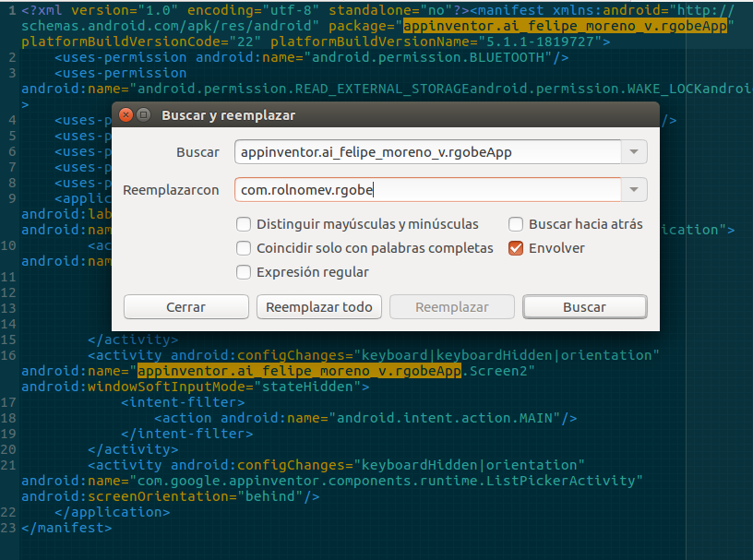753x560 pixels.
Task: Click the Buscar button in the dialog
Action: click(x=585, y=307)
